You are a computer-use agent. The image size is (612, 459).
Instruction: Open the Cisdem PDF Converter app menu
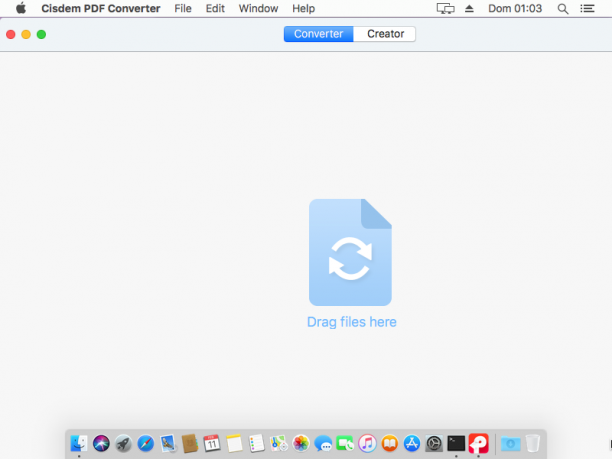101,9
